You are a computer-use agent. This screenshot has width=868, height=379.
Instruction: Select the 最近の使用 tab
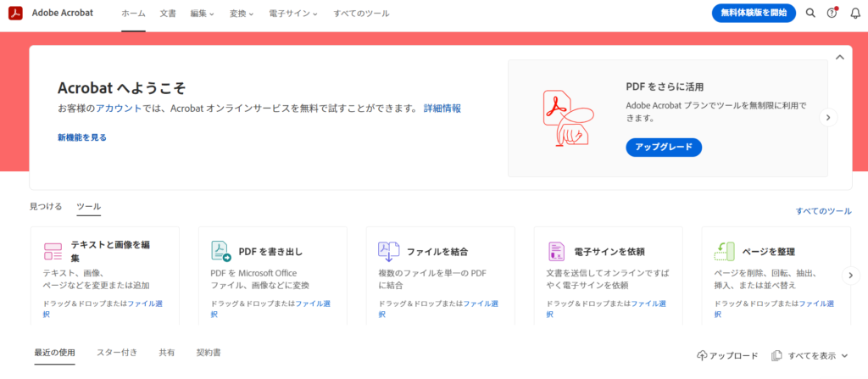55,353
